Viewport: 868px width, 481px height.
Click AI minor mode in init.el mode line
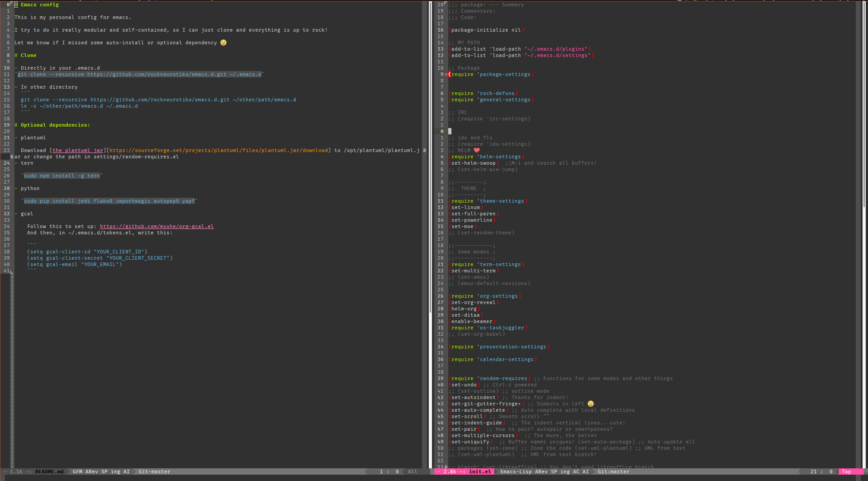pos(586,471)
